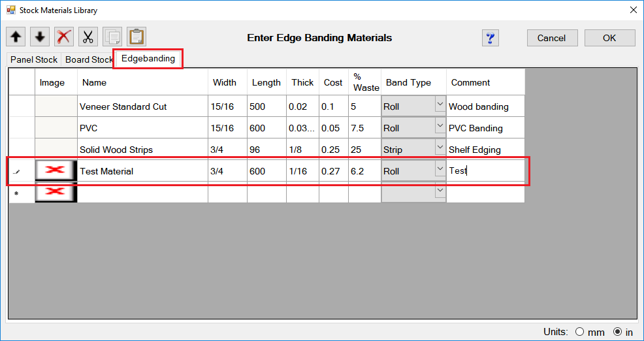The image size is (644, 341).
Task: Click the delete row red X icon
Action: click(64, 37)
